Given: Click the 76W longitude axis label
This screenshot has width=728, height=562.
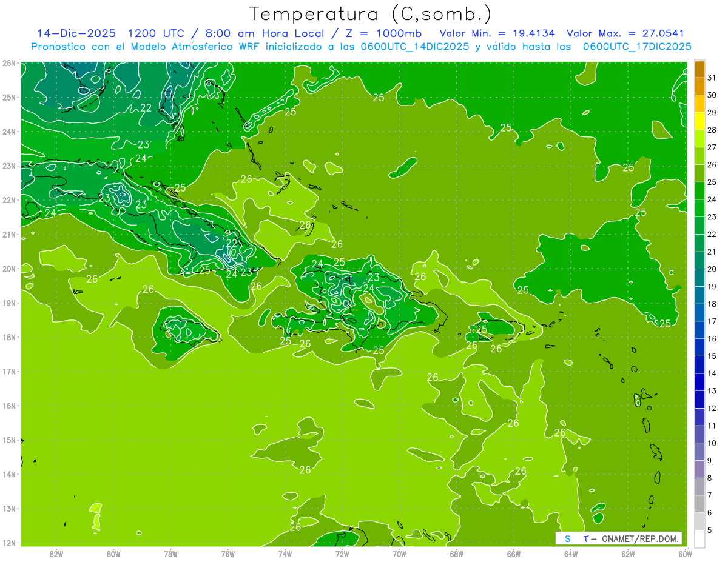Looking at the screenshot, I should (x=228, y=554).
